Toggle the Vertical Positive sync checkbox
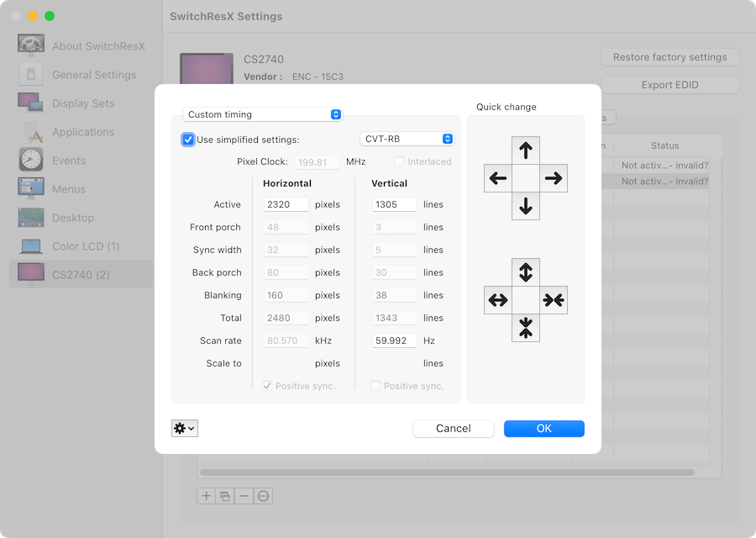Viewport: 756px width, 538px height. (x=376, y=386)
